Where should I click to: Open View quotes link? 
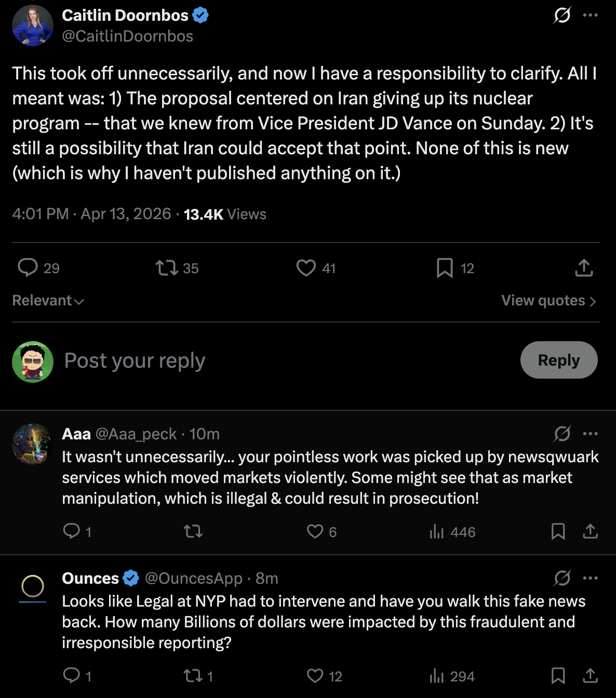click(548, 301)
